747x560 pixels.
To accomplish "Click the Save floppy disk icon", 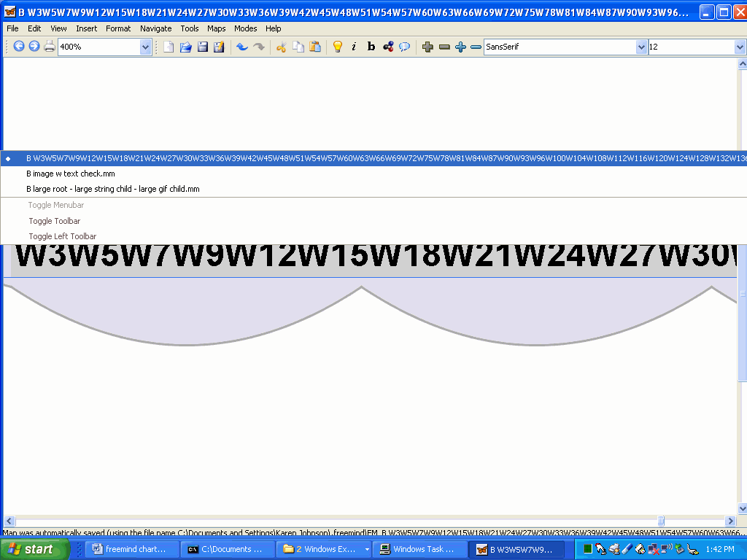I will [x=202, y=47].
